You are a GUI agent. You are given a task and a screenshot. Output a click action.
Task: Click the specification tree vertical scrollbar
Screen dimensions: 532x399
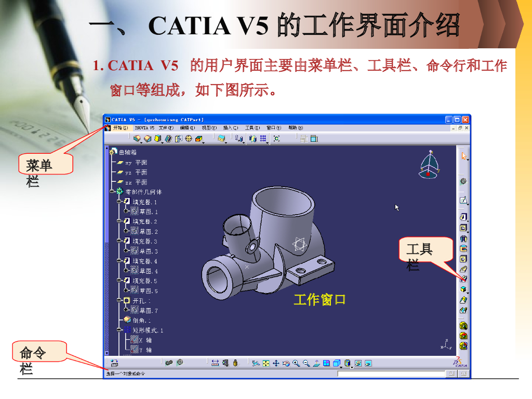(x=107, y=251)
